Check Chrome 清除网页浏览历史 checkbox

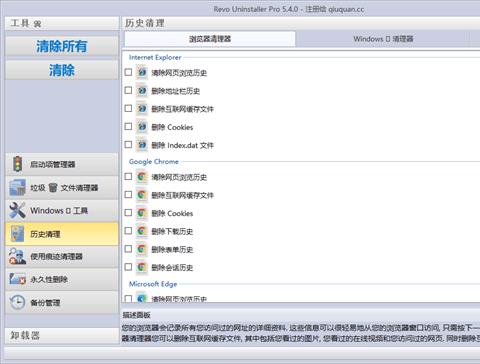(128, 176)
